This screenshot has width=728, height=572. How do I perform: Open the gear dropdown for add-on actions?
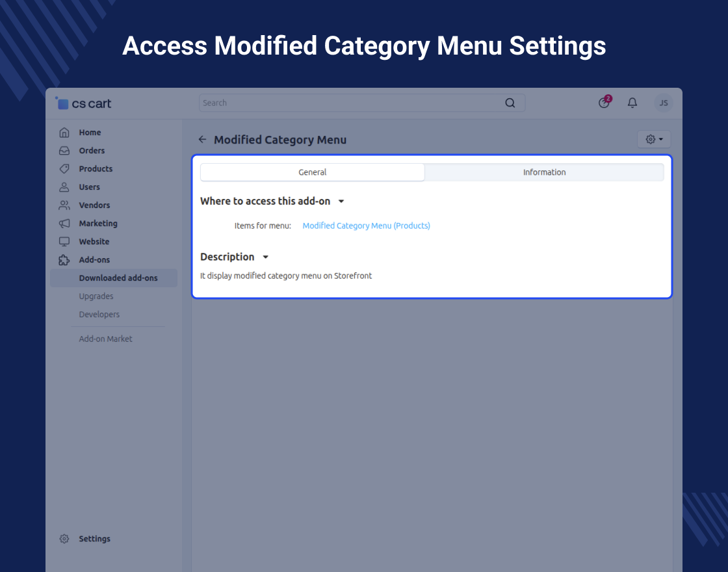(654, 139)
